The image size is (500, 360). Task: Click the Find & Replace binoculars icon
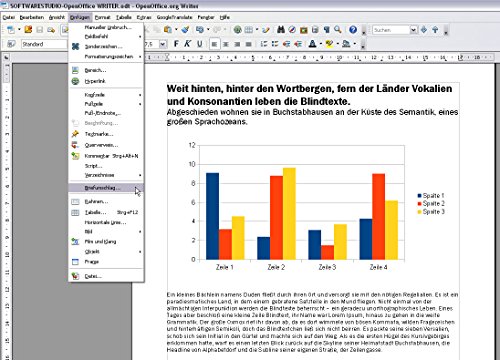click(x=281, y=30)
